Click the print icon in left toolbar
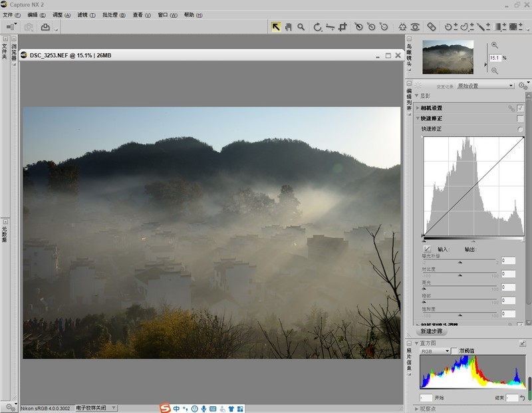This screenshot has width=532, height=413. click(x=45, y=27)
